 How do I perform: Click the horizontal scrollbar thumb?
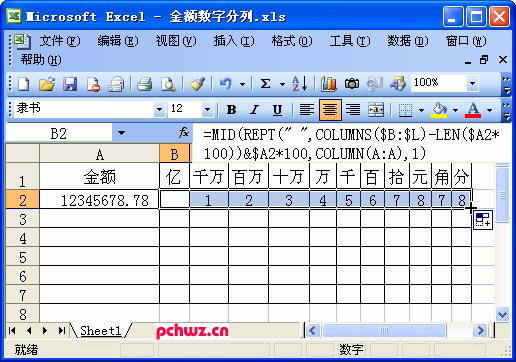[384, 331]
